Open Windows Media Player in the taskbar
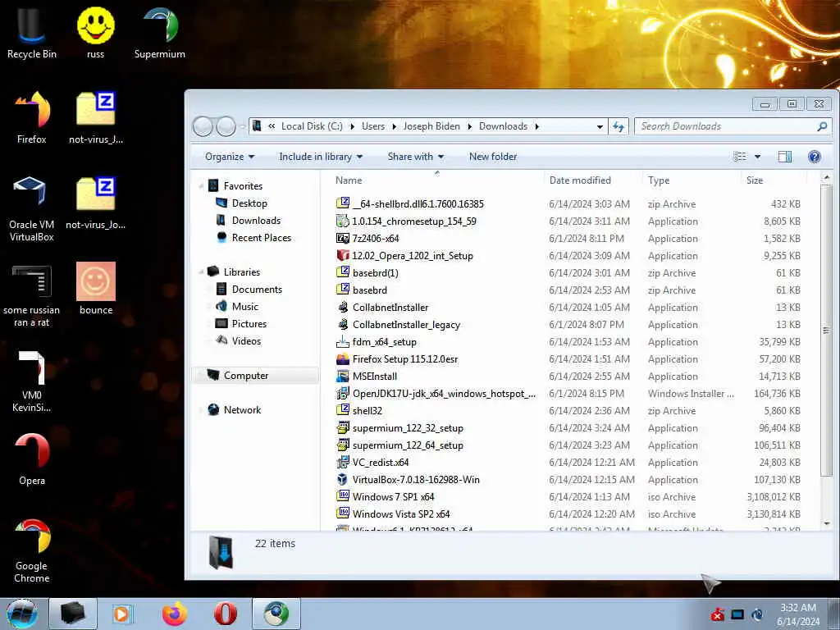The height and width of the screenshot is (630, 840). click(122, 614)
